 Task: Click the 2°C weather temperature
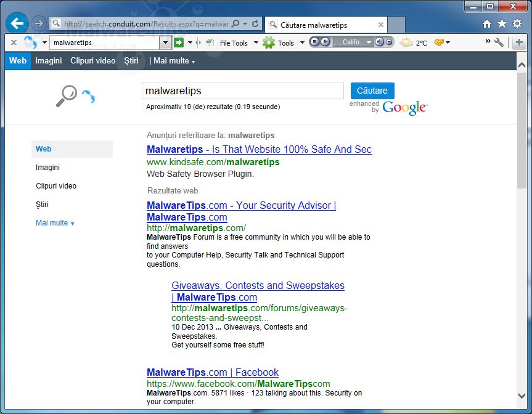pyautogui.click(x=421, y=43)
